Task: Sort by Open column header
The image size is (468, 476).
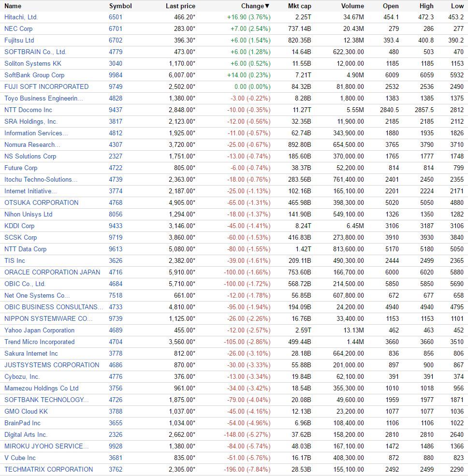Action: point(391,6)
